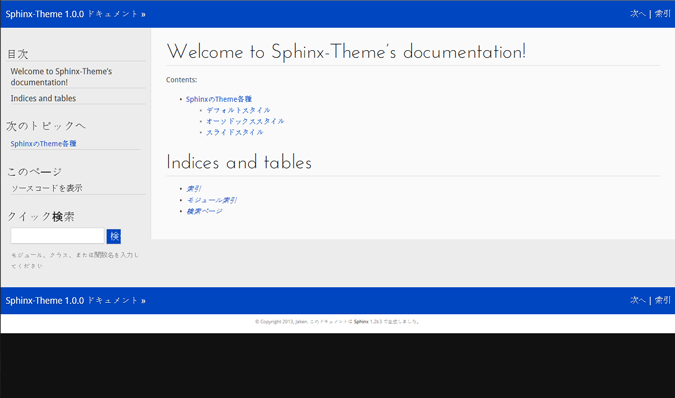Select 'Indices and tables' sidebar entry
Image resolution: width=675 pixels, height=398 pixels.
(43, 99)
